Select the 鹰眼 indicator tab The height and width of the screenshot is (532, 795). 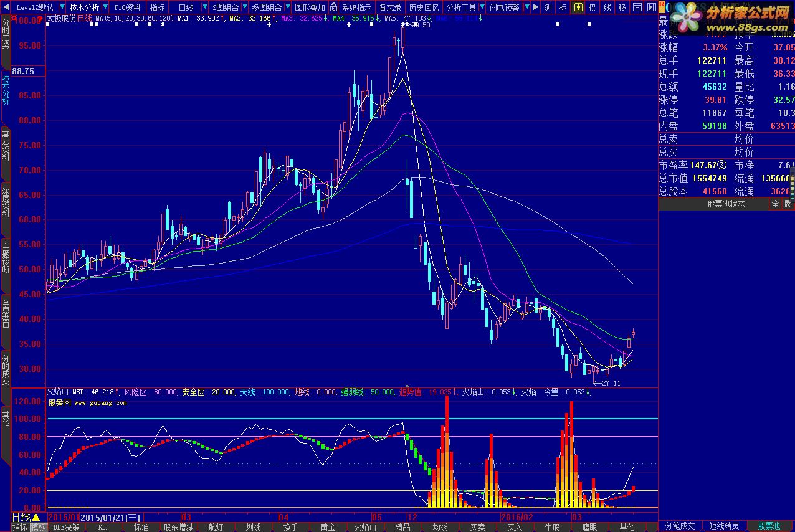click(589, 526)
